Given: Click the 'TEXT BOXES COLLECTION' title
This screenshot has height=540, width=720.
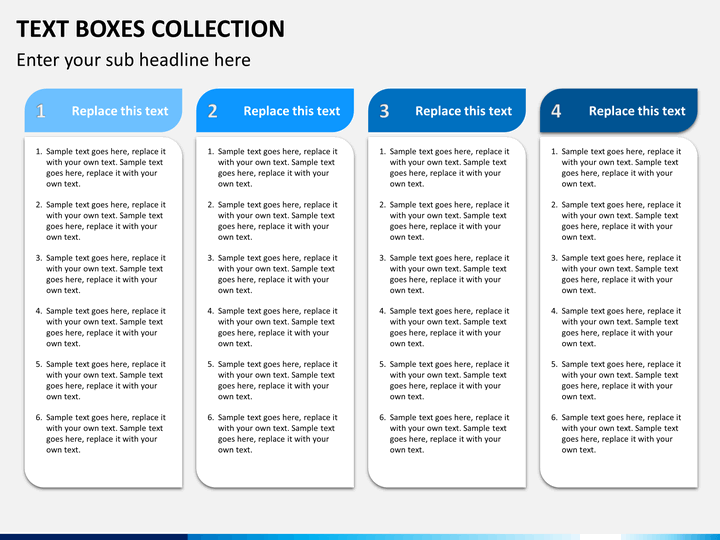Looking at the screenshot, I should coord(151,29).
